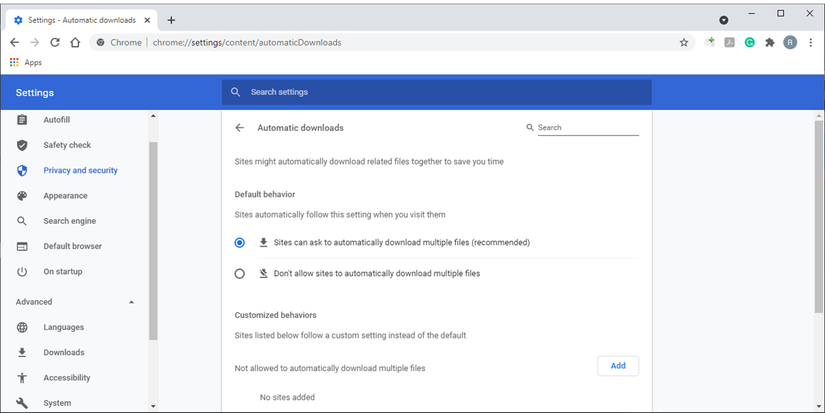Bookmark this page with the star
Viewport: 825px width, 413px height.
[x=683, y=43]
